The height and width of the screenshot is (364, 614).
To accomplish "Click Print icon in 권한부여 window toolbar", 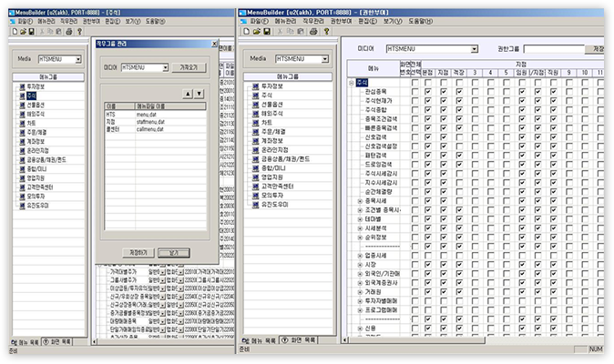I will (313, 31).
